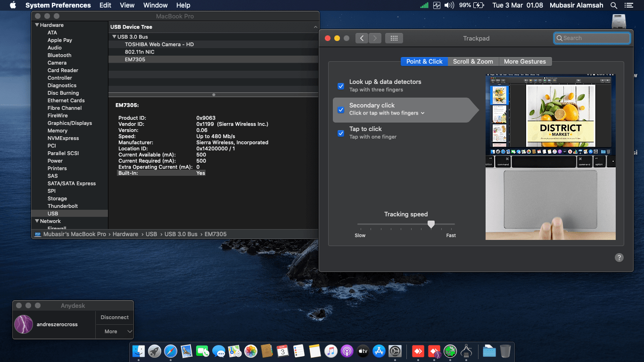
Task: Open Notification Center list icon
Action: pyautogui.click(x=628, y=5)
